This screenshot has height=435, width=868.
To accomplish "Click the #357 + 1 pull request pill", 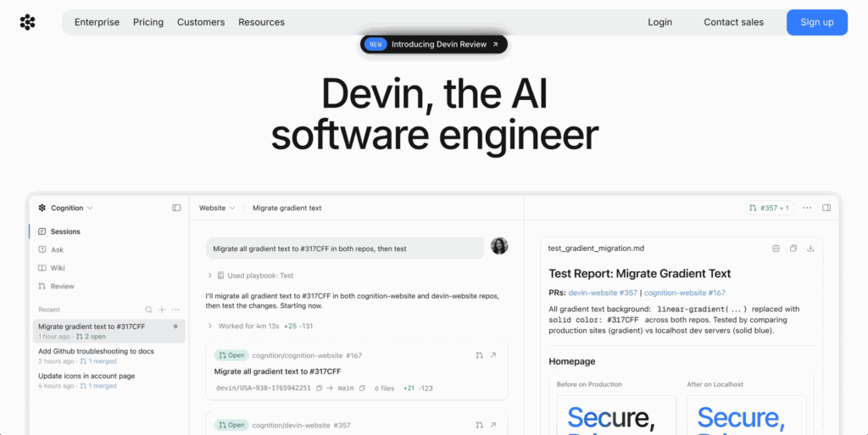I will [769, 208].
